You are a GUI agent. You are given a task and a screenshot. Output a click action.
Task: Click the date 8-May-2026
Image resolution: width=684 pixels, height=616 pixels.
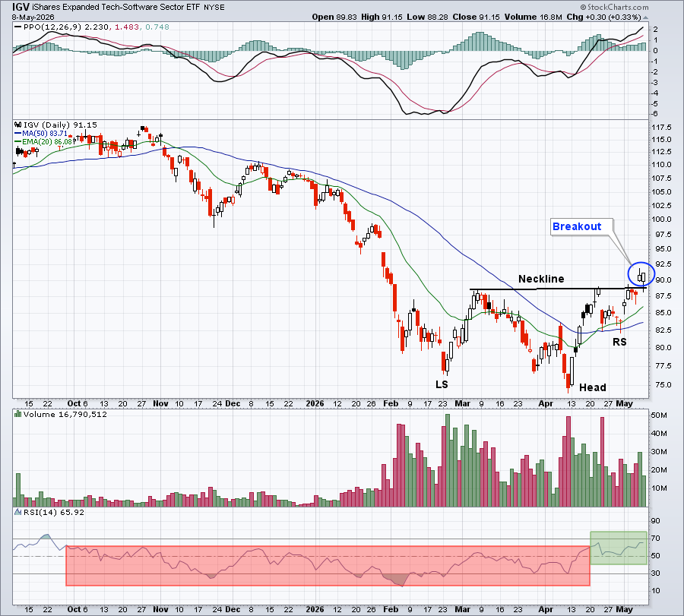(33, 17)
